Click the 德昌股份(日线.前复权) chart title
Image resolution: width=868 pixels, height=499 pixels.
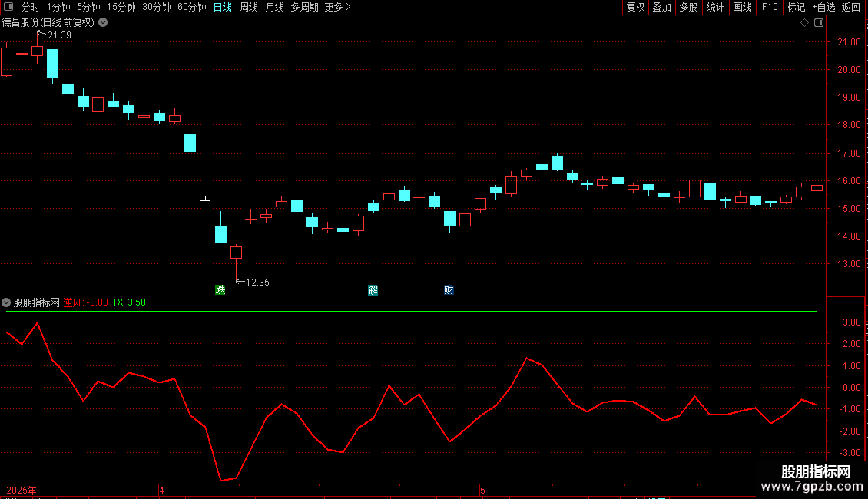pos(48,23)
